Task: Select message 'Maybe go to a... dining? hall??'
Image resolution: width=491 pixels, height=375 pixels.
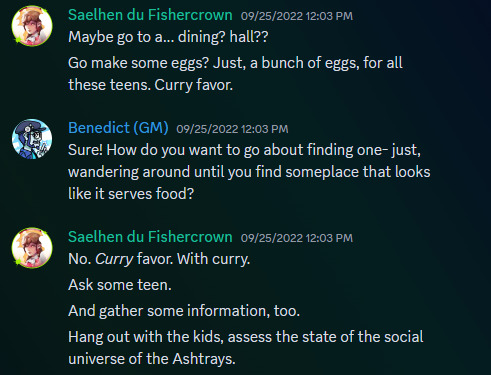Action: pos(168,37)
